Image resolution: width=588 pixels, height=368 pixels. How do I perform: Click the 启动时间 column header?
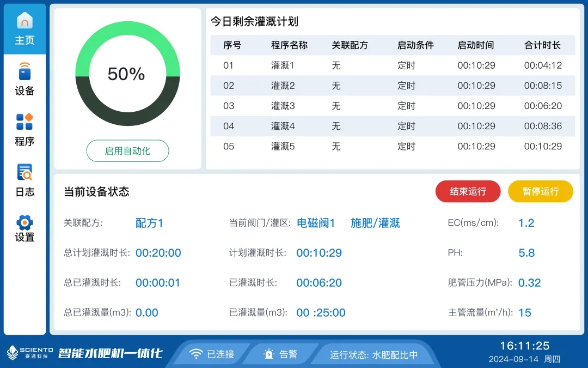pyautogui.click(x=475, y=45)
